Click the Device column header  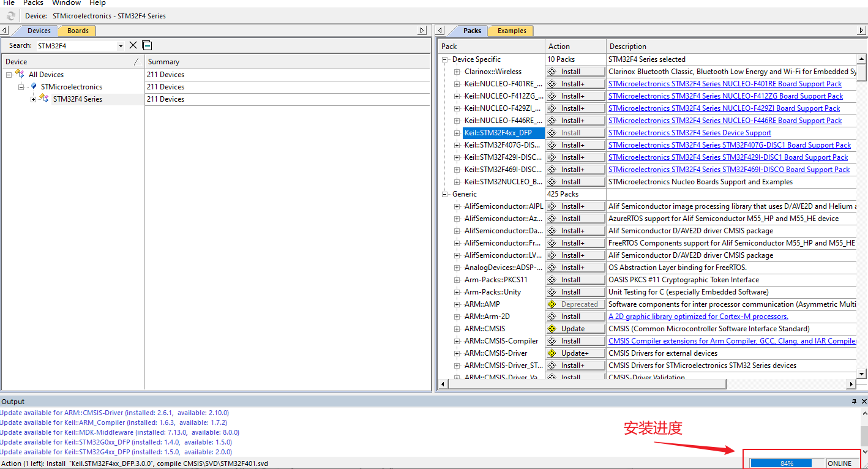(72, 62)
